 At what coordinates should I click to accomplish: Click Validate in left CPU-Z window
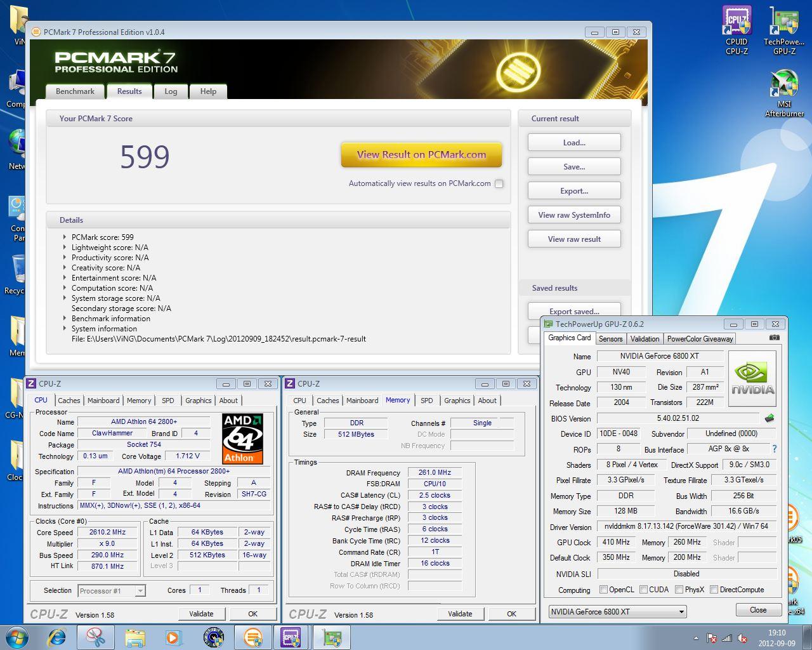(x=201, y=614)
